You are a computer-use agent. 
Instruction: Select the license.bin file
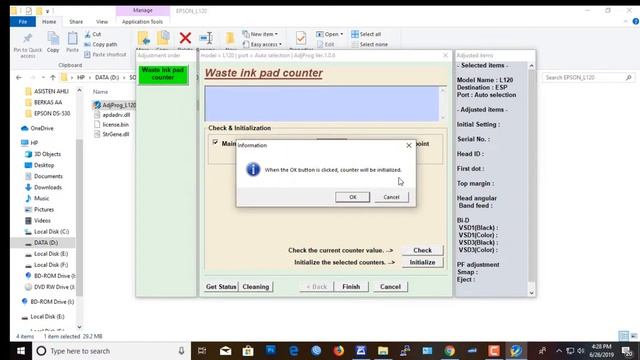coord(111,124)
